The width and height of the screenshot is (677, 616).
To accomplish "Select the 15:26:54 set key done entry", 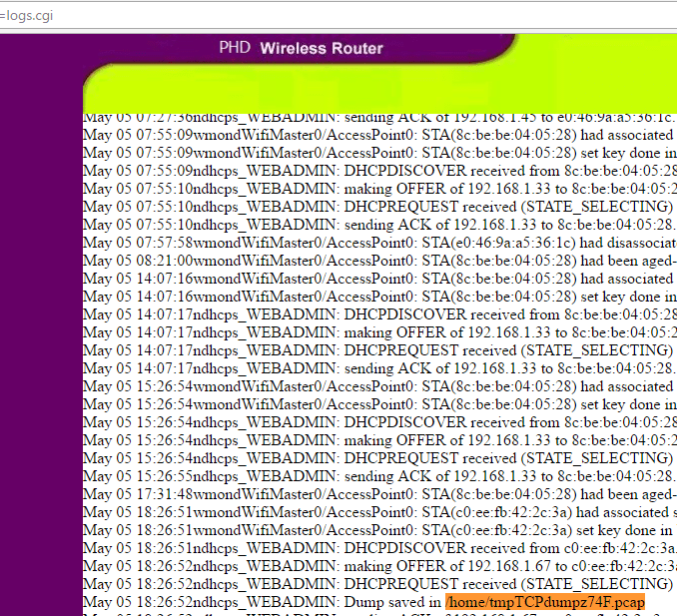I will point(379,404).
